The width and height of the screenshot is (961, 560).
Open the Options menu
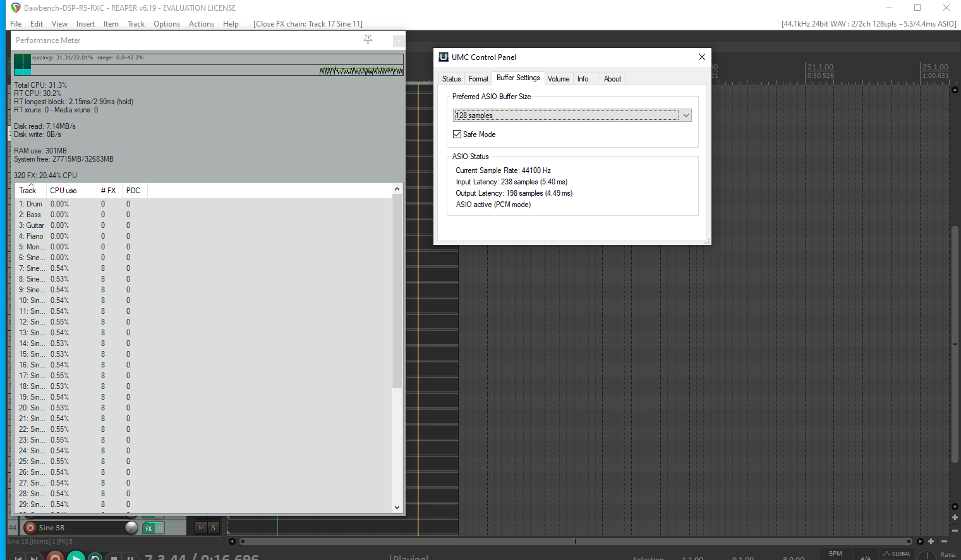pyautogui.click(x=167, y=24)
